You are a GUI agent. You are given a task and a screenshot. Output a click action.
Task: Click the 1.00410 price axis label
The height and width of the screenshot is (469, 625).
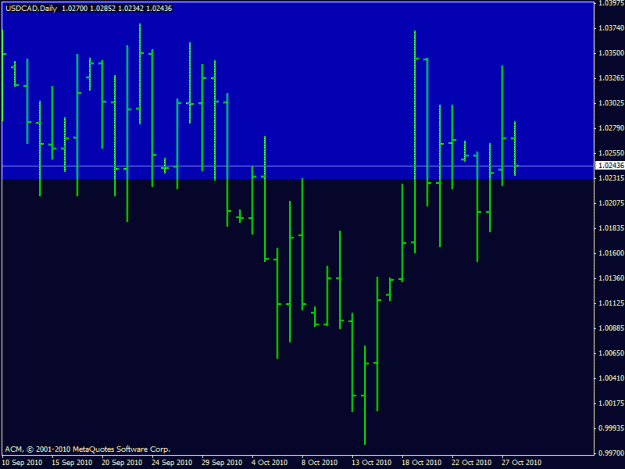tap(611, 378)
